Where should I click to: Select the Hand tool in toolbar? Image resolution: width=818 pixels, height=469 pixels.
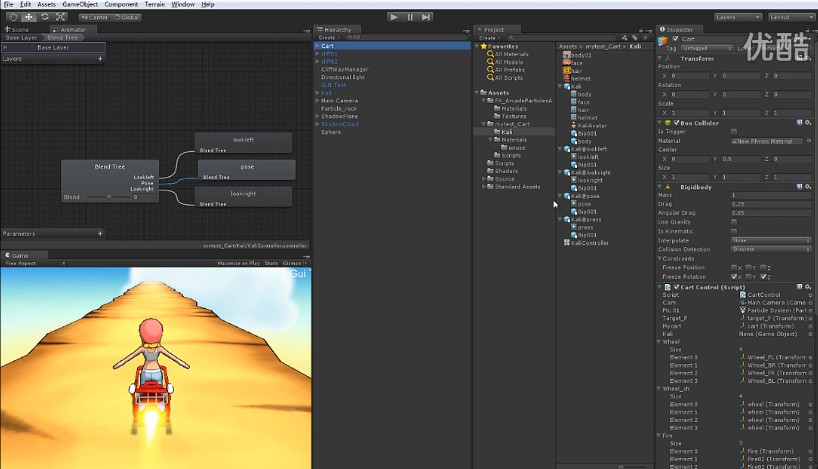click(13, 17)
